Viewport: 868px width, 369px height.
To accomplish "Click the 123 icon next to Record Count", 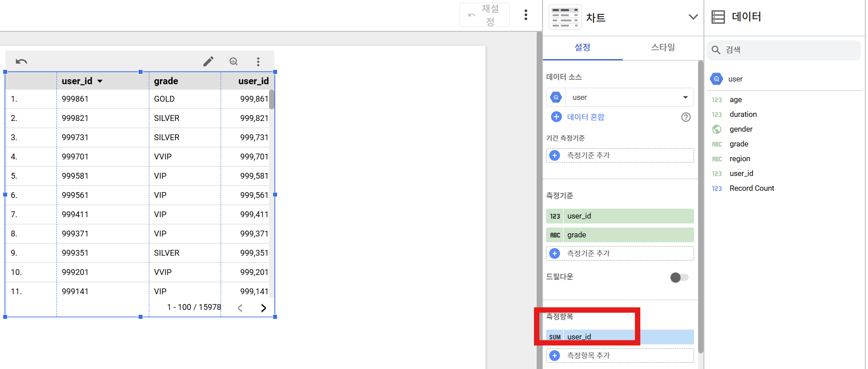I will pos(717,189).
